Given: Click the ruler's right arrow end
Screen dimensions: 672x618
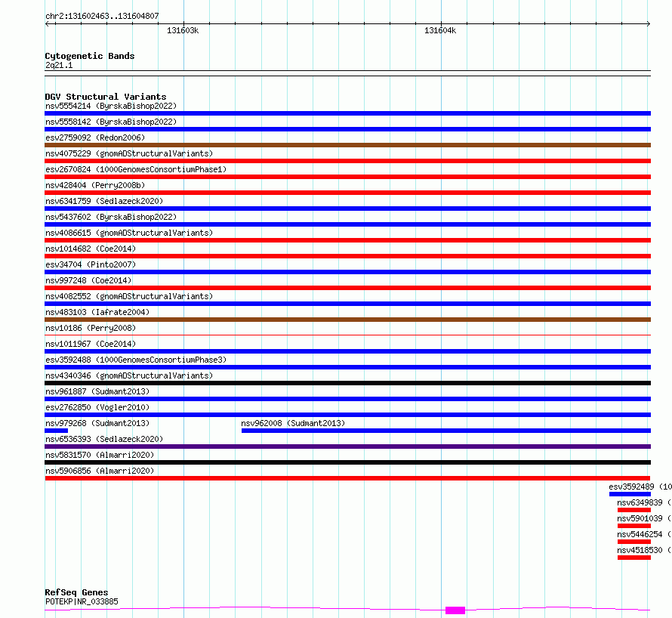Looking at the screenshot, I should point(649,24).
